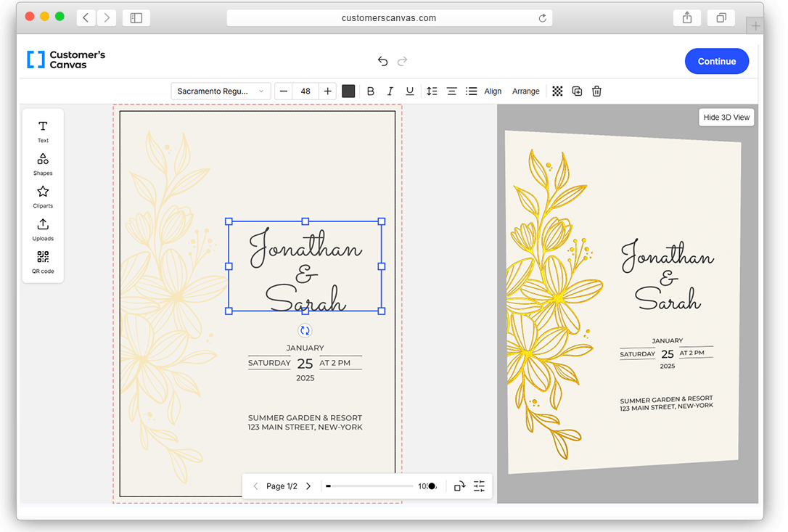
Task: Click Hide 3D View button
Action: coord(726,118)
